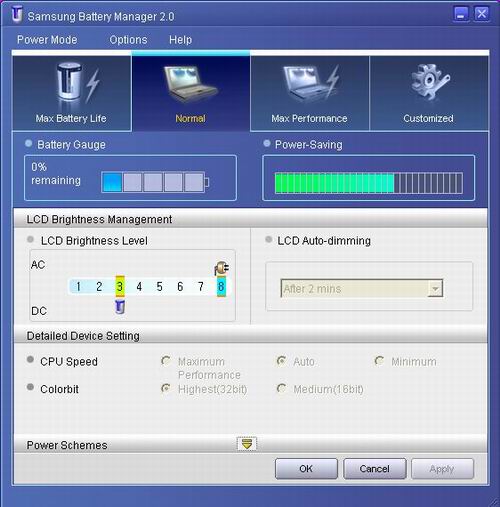
Task: Select Colorbit Medium(16bit) radio
Action: click(x=282, y=388)
